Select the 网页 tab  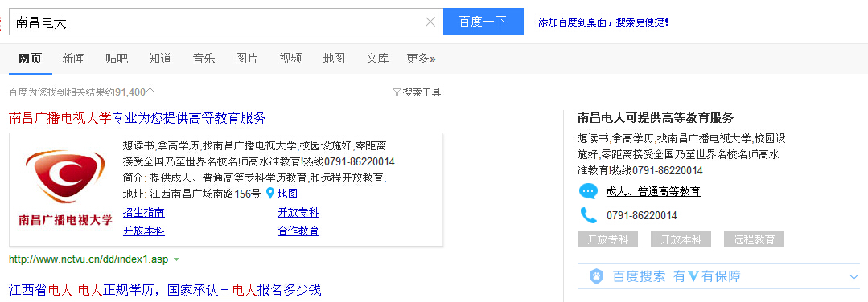coord(30,59)
